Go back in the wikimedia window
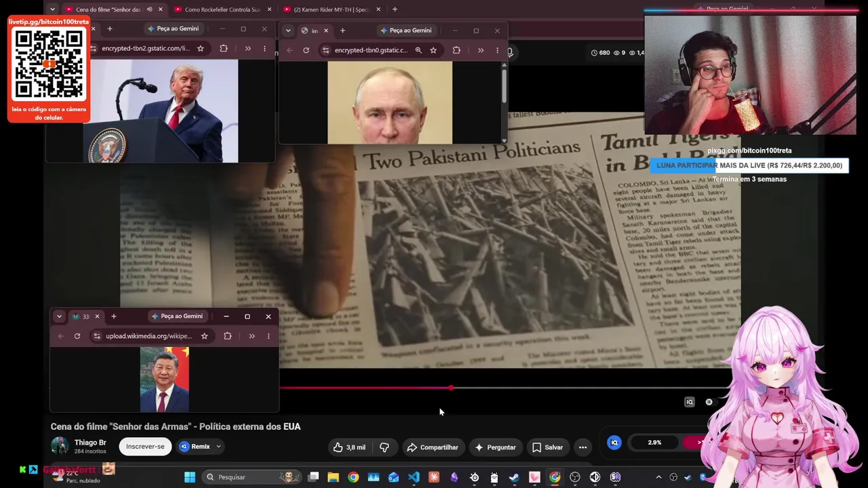Image resolution: width=868 pixels, height=488 pixels. click(61, 336)
